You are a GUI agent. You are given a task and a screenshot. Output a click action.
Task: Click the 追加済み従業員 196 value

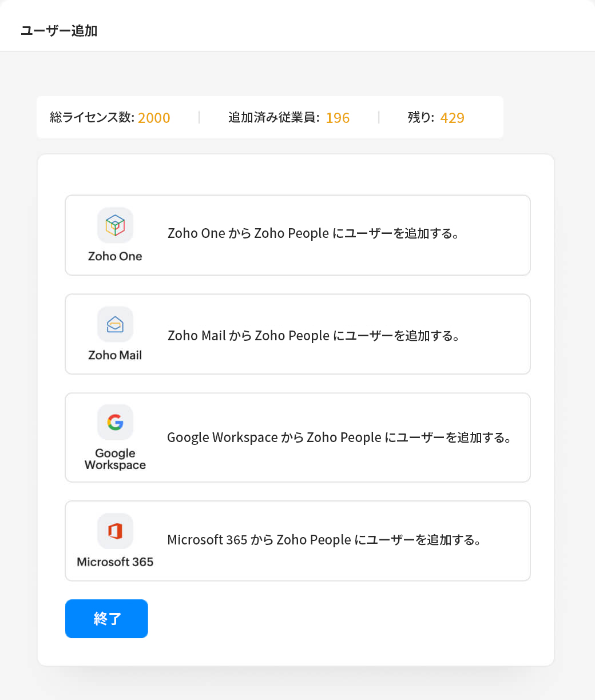pyautogui.click(x=338, y=118)
